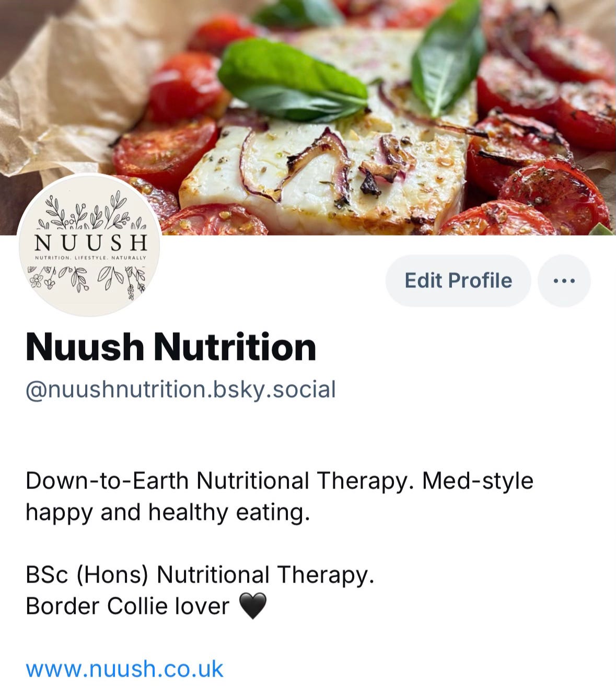The height and width of the screenshot is (686, 616).
Task: Click the 'Border Collie lover' text
Action: point(127,607)
